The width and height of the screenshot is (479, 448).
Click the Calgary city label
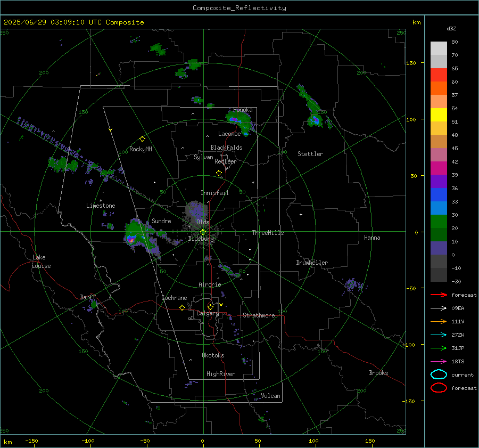coord(208,313)
